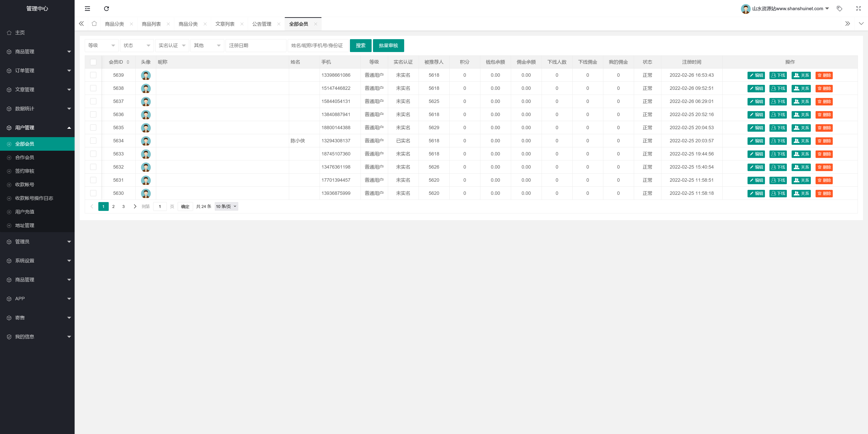Image resolution: width=868 pixels, height=434 pixels.
Task: Click the 批量审核 button
Action: 388,45
